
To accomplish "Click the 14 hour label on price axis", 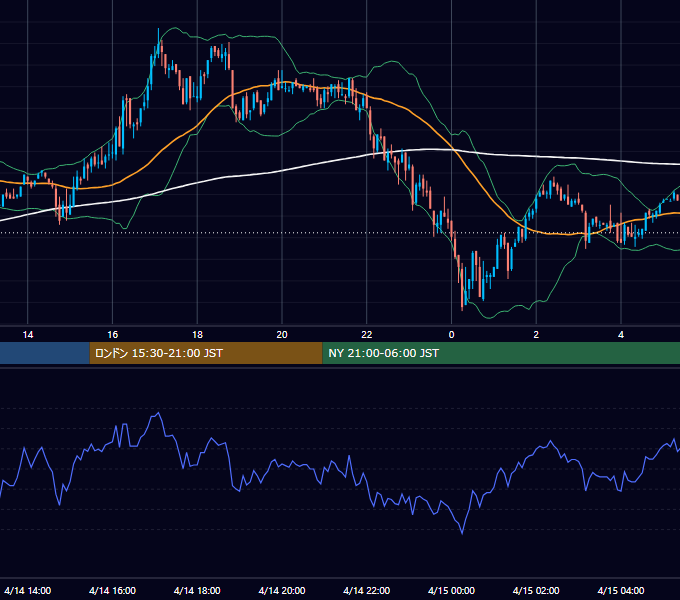I will 28,335.
